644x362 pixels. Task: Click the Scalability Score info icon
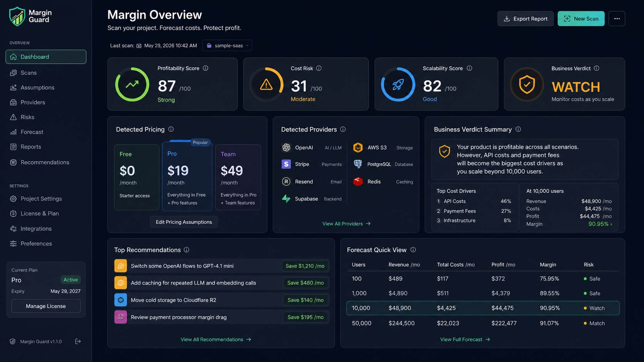[x=470, y=68]
